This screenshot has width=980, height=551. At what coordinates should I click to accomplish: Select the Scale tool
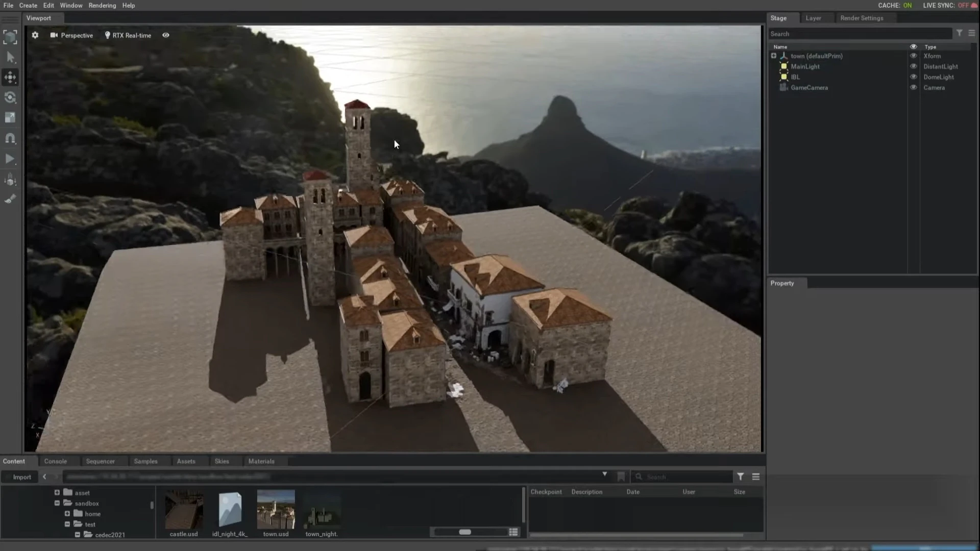pyautogui.click(x=10, y=118)
